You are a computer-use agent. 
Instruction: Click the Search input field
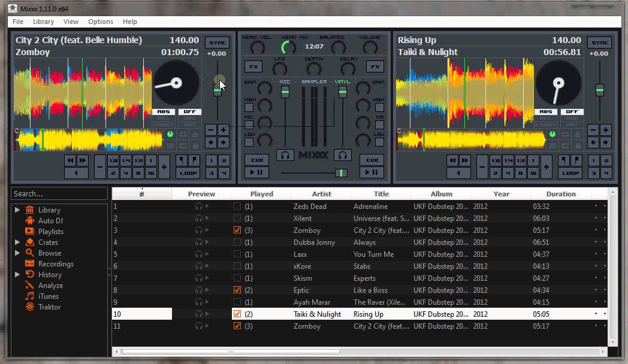[59, 193]
